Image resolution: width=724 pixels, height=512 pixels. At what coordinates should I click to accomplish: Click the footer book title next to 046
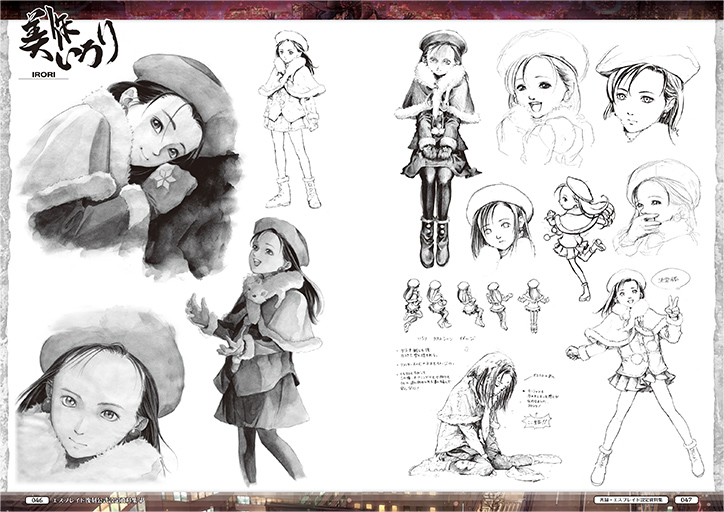tap(99, 500)
